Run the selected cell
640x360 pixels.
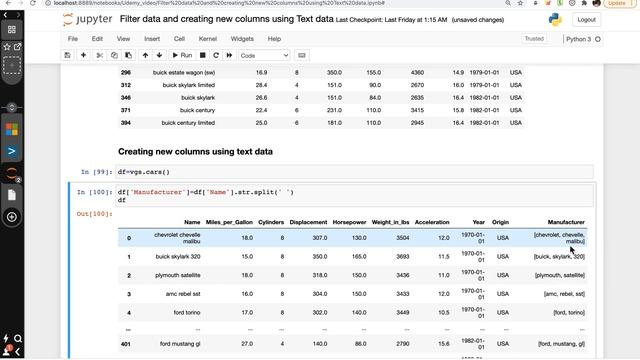pos(182,55)
